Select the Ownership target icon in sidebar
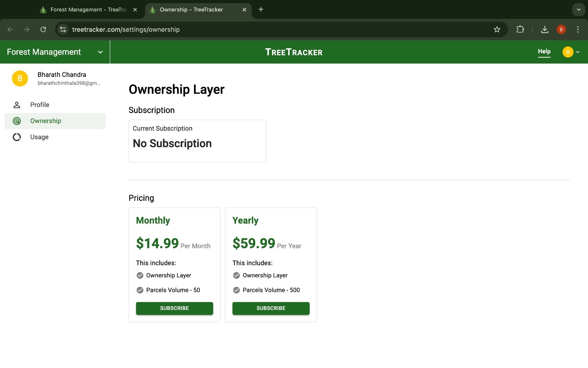This screenshot has height=368, width=588. [17, 121]
